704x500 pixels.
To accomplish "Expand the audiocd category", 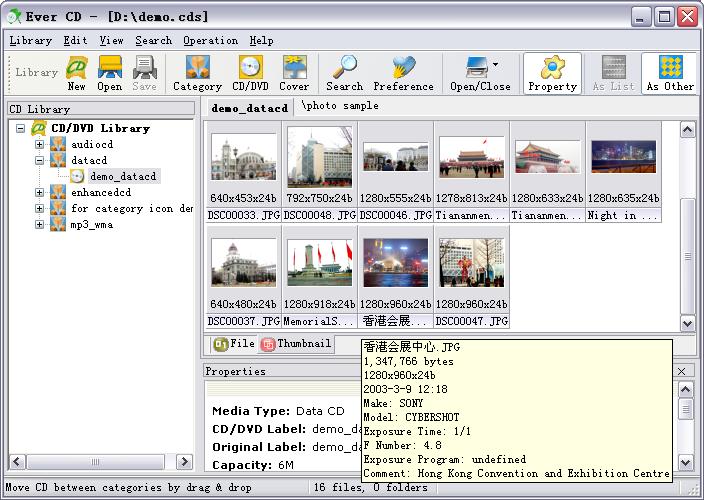I will [x=40, y=145].
